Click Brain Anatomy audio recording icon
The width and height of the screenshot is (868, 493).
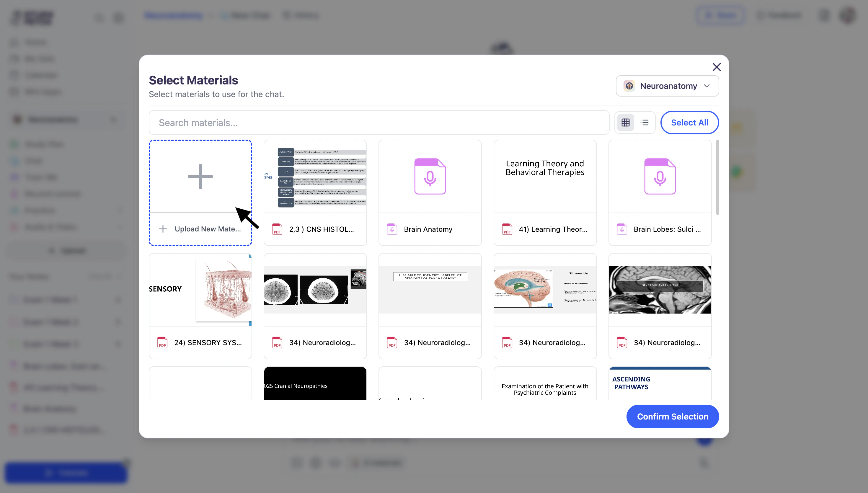pyautogui.click(x=430, y=176)
